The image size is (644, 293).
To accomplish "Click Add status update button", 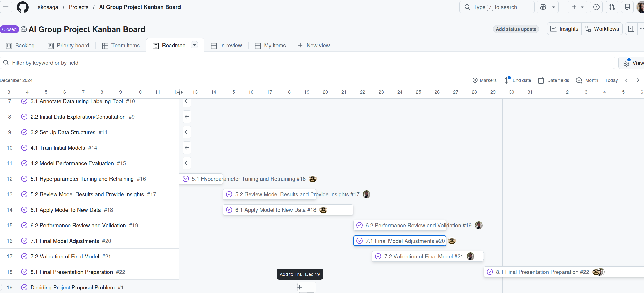I will pyautogui.click(x=516, y=29).
